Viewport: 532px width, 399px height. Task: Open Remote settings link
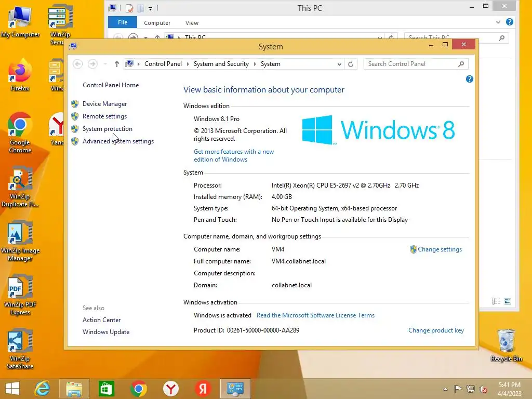(x=104, y=116)
